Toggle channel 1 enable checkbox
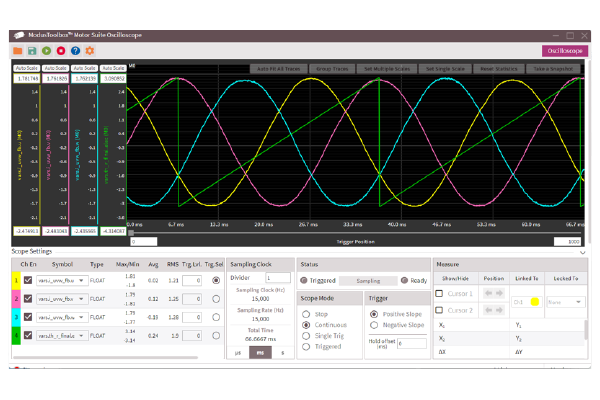 [x=28, y=281]
